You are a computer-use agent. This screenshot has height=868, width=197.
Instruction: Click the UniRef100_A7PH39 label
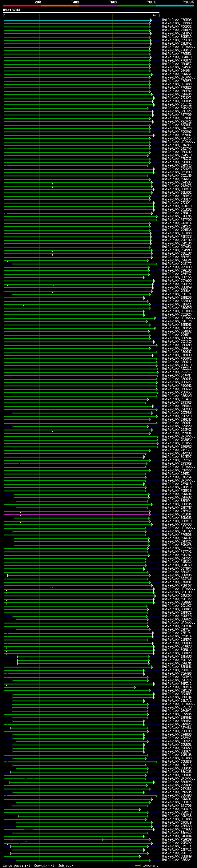(x=177, y=355)
